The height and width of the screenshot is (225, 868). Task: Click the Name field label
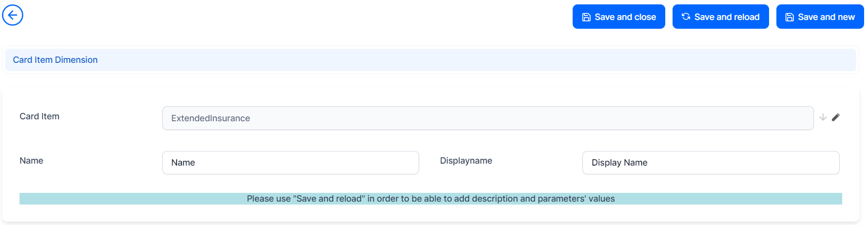pos(31,161)
